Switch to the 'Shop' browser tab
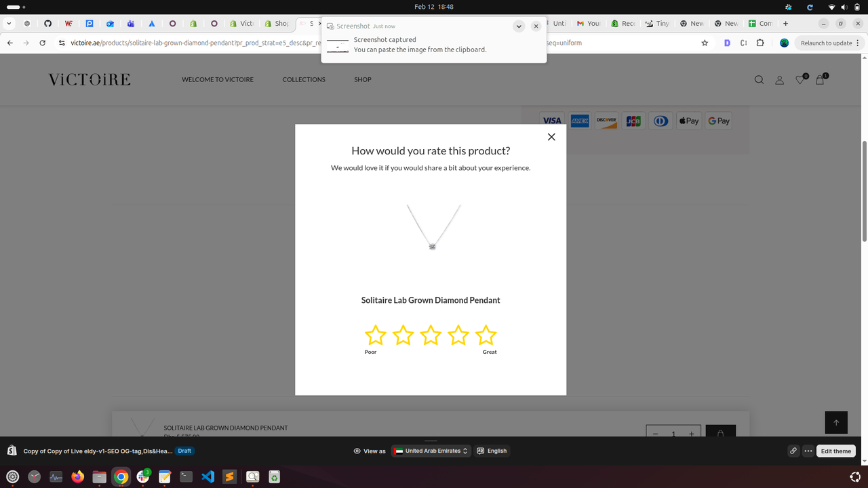 [277, 23]
